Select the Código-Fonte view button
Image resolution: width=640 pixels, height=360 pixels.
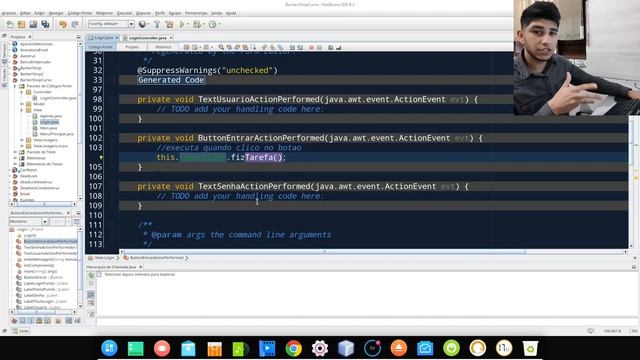click(101, 47)
